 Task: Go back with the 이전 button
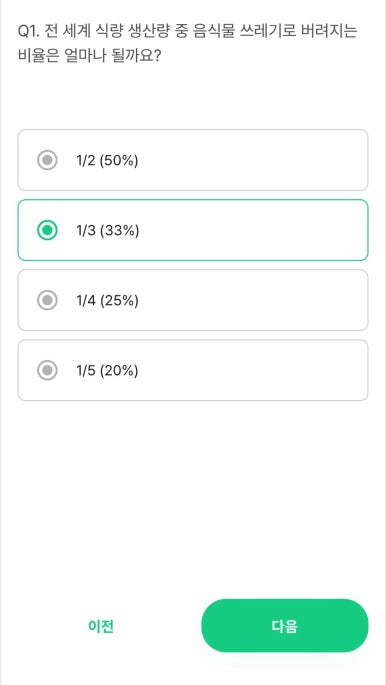tap(101, 626)
